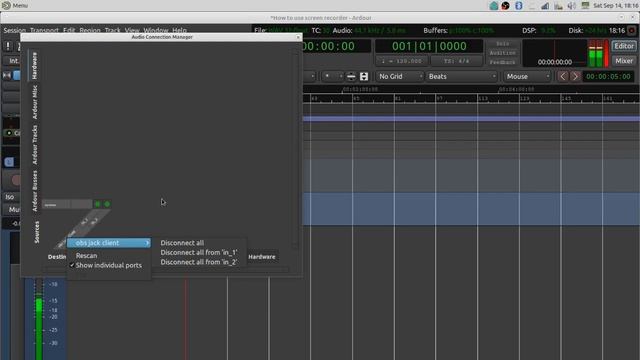Select the bottom Hardware destinations tab
This screenshot has height=360, width=640.
(x=262, y=257)
